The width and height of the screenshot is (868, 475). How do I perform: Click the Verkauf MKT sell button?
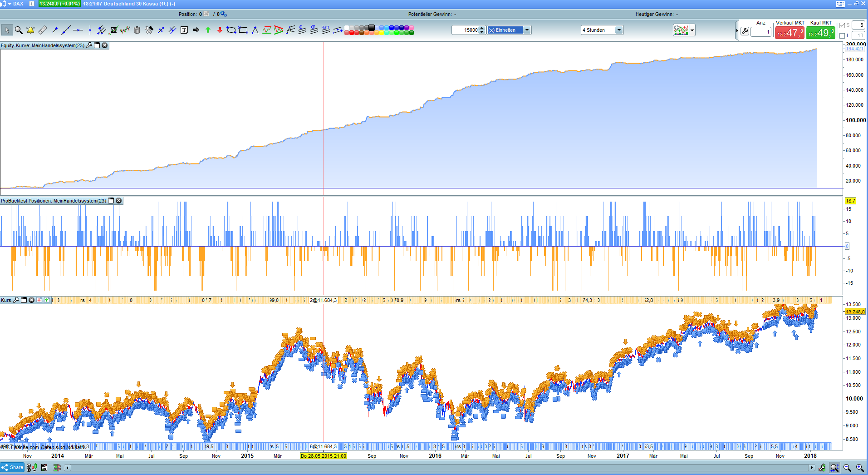[790, 32]
